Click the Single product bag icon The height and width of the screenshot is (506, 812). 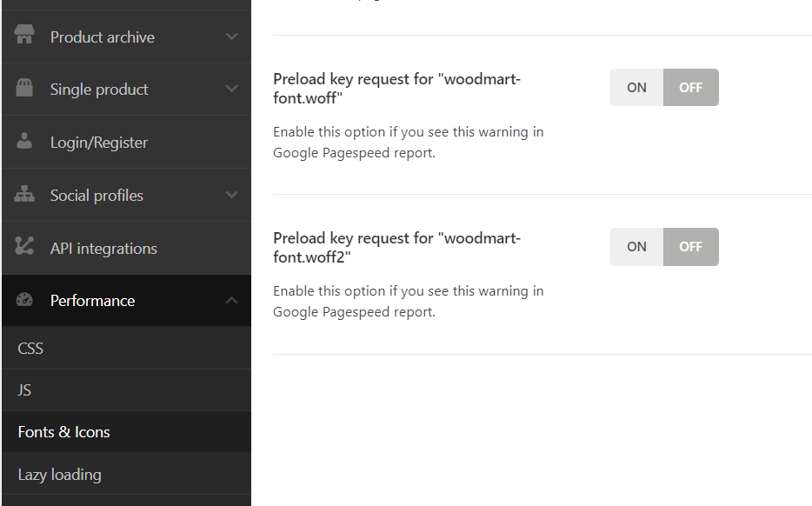(x=24, y=89)
